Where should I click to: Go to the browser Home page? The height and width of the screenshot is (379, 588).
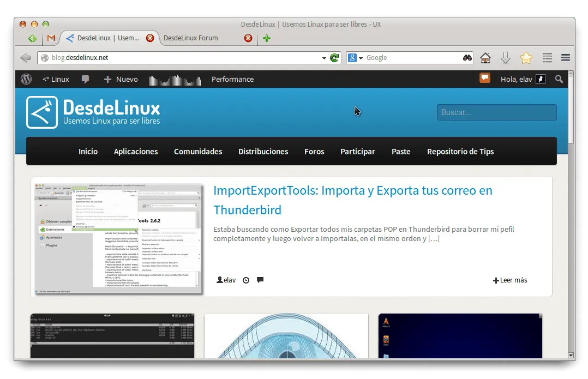click(485, 58)
